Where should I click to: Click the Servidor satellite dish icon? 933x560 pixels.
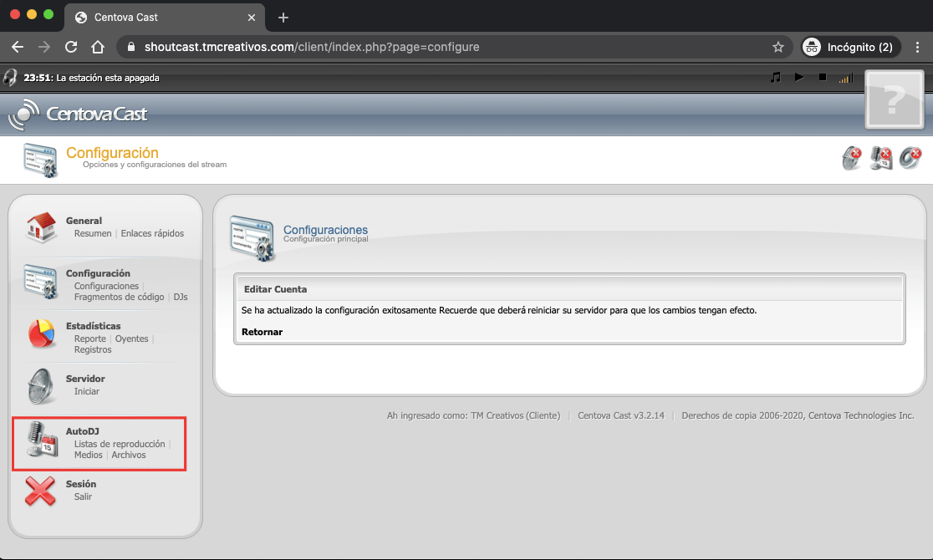(x=40, y=385)
